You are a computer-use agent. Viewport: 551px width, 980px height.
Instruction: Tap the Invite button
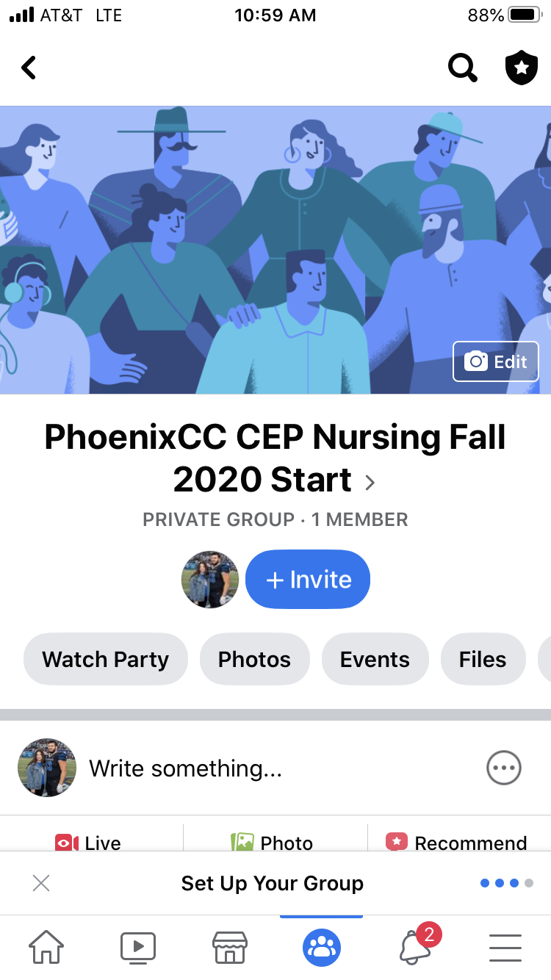pos(308,580)
